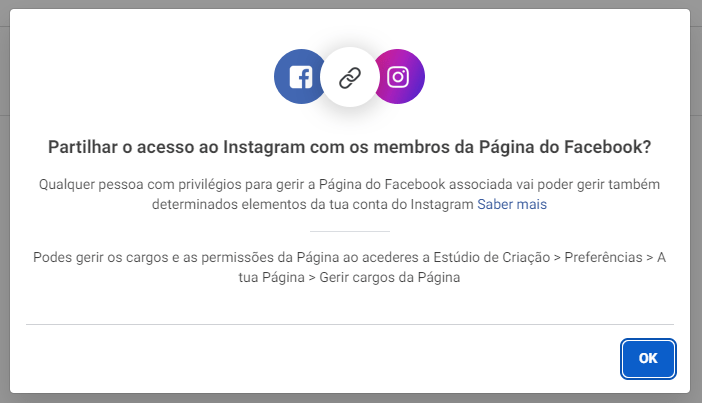702x403 pixels.
Task: Click the Instagram logo icon
Action: coord(399,77)
